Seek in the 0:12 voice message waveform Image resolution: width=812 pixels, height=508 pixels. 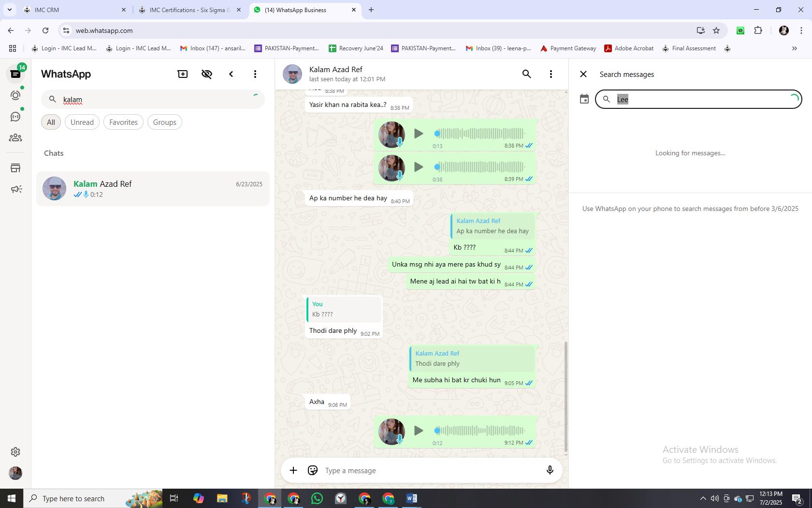[x=479, y=431]
